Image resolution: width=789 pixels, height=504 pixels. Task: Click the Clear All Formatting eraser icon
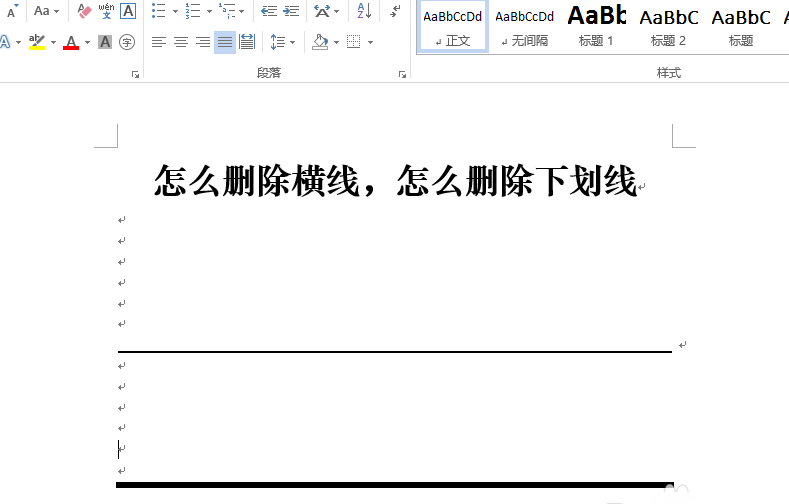tap(84, 11)
